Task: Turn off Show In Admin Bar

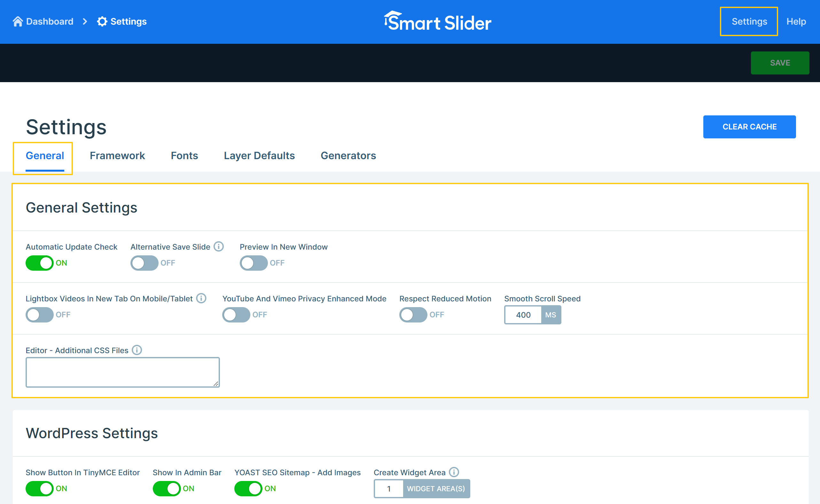Action: [166, 489]
